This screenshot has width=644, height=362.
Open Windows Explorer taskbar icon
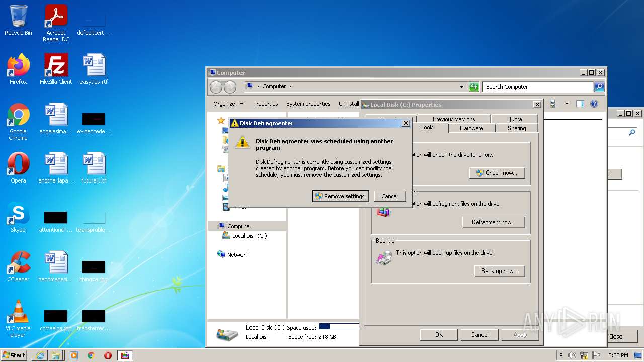(56, 355)
